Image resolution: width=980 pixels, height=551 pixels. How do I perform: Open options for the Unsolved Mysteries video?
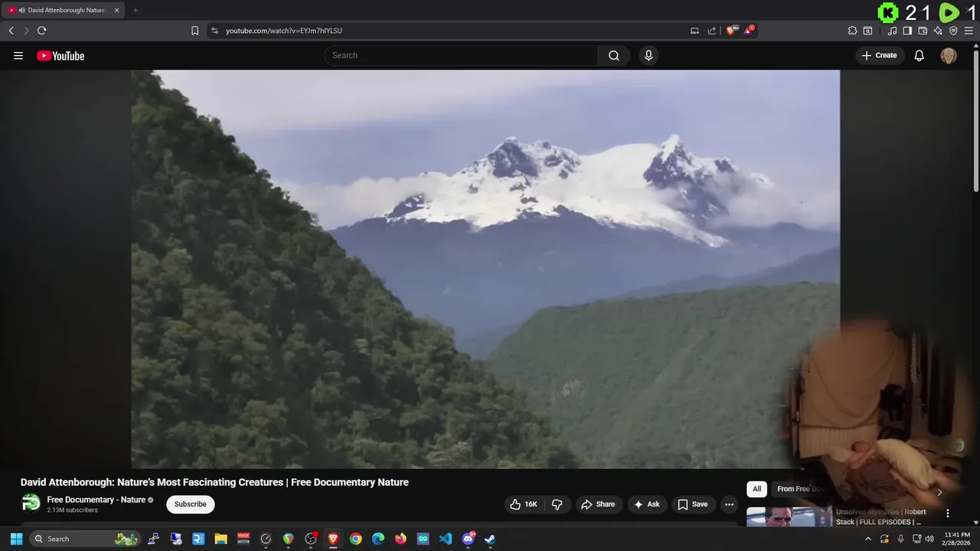point(948,514)
